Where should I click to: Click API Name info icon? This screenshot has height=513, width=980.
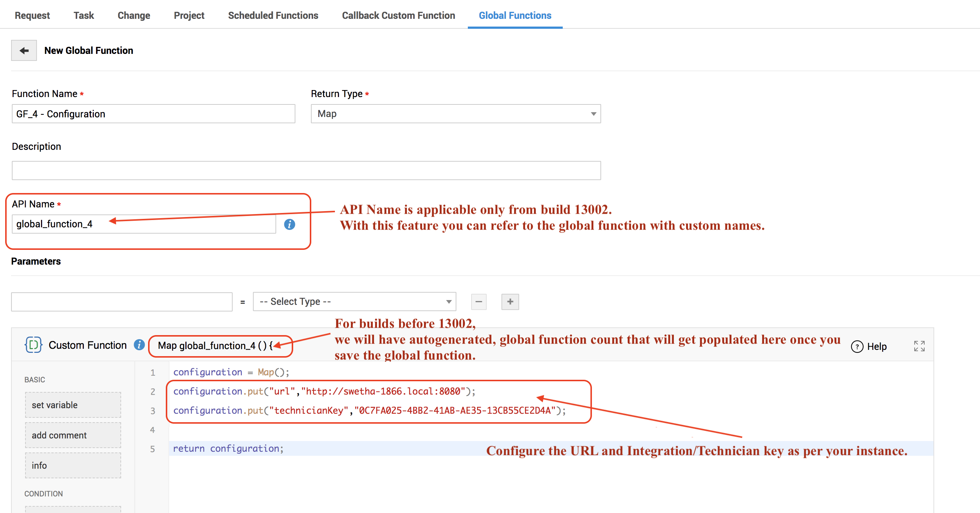tap(289, 224)
